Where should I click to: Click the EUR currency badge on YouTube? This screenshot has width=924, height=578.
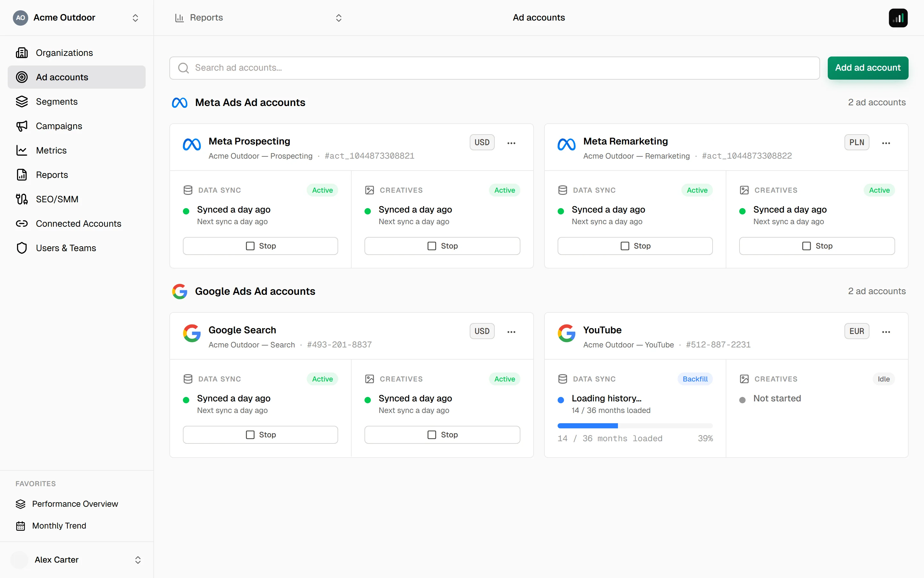click(856, 331)
